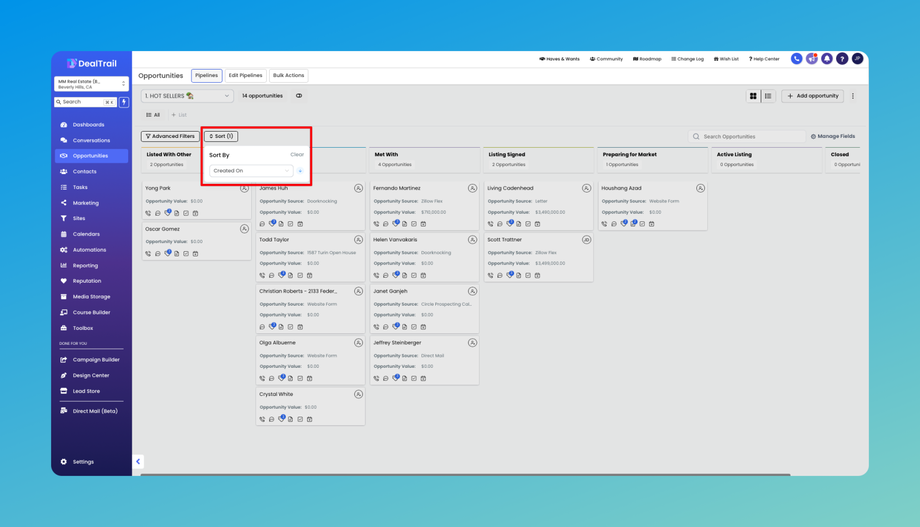Click the toggle icon beside 14 opportunities
Image resolution: width=920 pixels, height=527 pixels.
[x=299, y=96]
